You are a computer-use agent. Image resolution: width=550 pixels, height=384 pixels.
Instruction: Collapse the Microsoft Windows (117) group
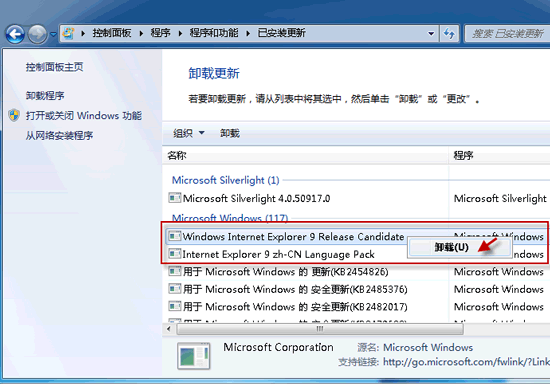click(x=230, y=218)
